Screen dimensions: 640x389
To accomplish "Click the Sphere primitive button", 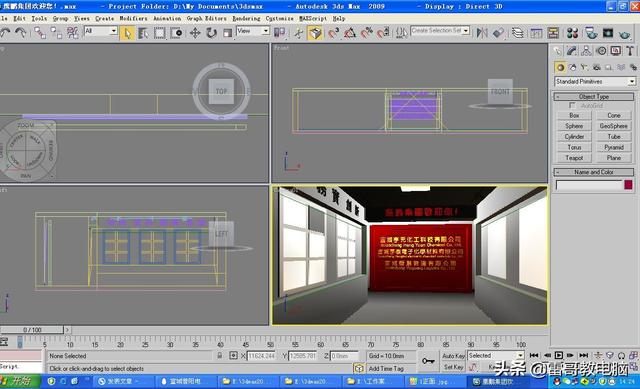I will (574, 126).
